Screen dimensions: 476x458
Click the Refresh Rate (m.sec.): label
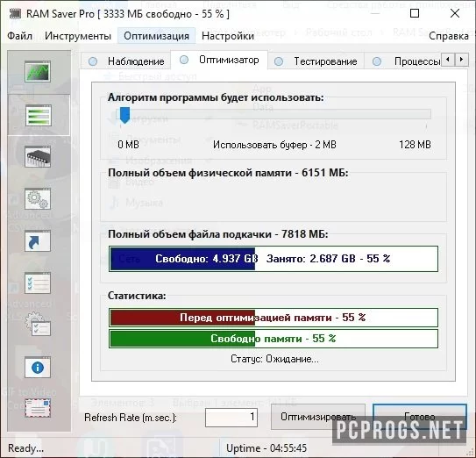pyautogui.click(x=131, y=418)
